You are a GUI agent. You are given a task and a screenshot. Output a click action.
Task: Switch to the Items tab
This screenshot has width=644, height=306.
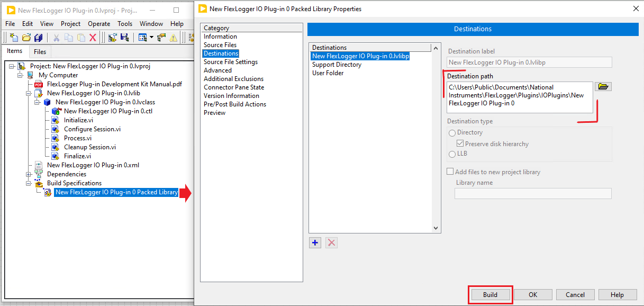pyautogui.click(x=15, y=51)
